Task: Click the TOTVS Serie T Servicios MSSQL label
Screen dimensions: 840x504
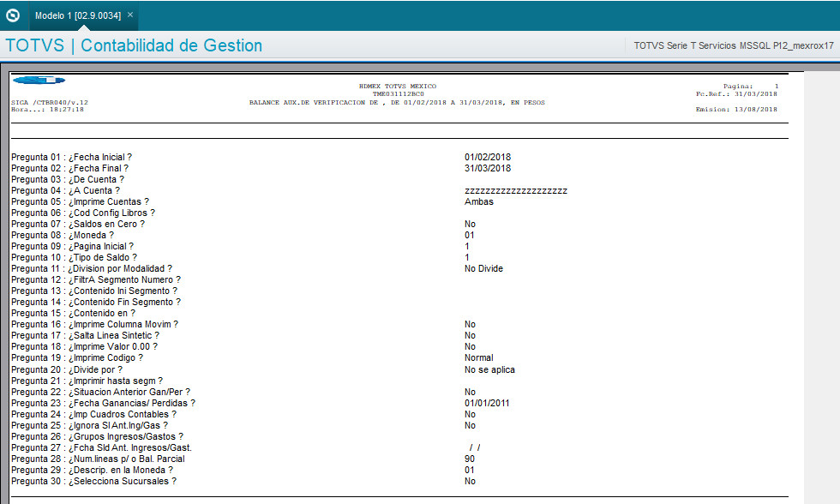Action: (734, 45)
